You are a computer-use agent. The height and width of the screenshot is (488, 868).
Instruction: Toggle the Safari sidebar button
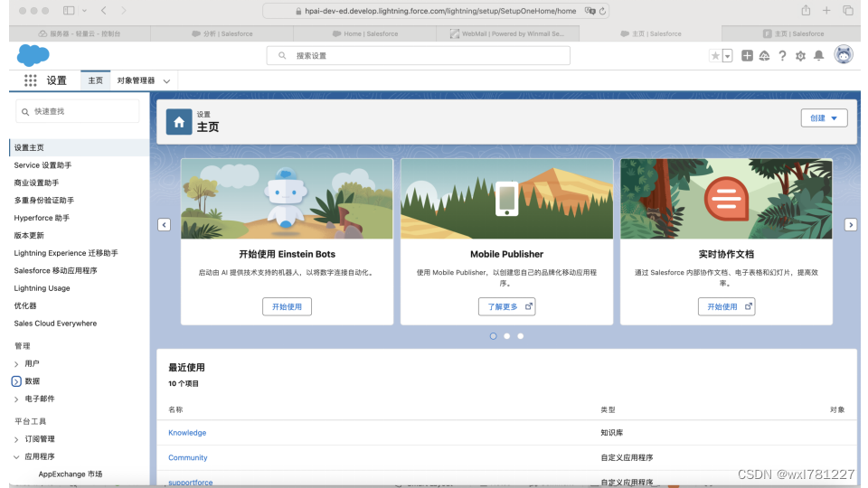69,11
